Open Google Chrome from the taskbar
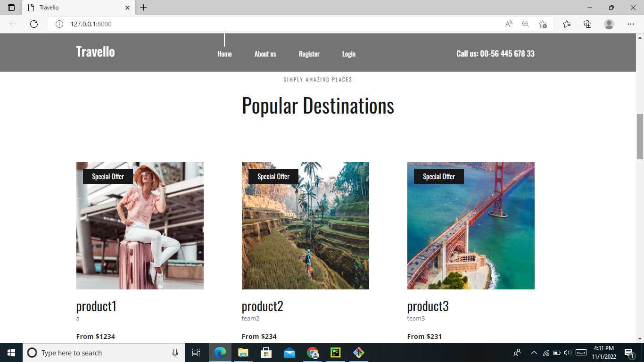The image size is (644, 362). pos(312,353)
